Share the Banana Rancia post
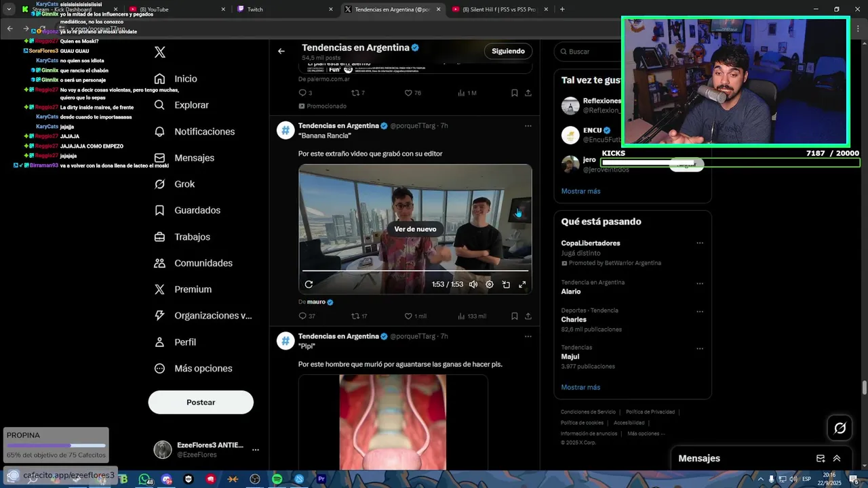The width and height of the screenshot is (868, 488). (x=528, y=317)
